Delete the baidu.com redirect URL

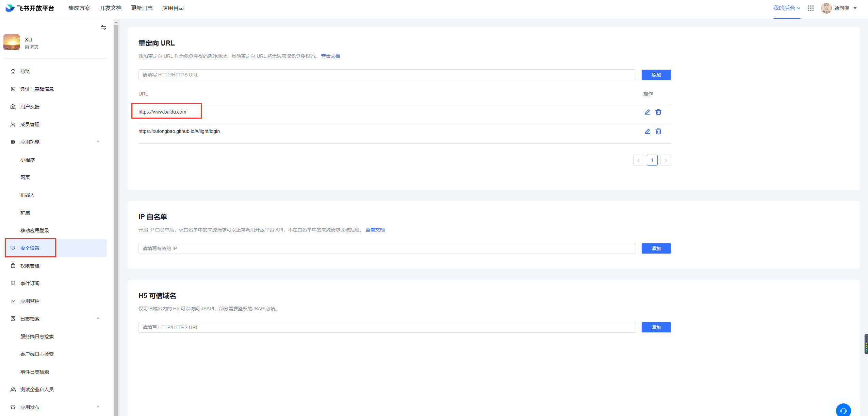click(x=658, y=112)
